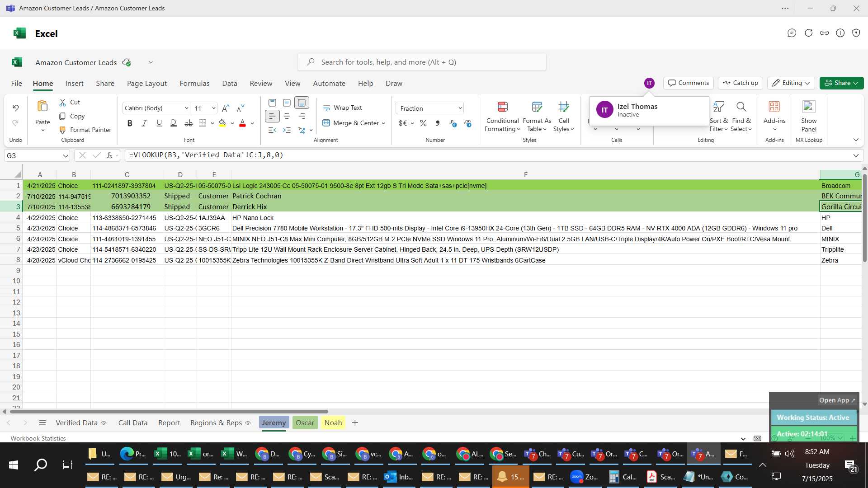
Task: Open the all sheets list icon
Action: [42, 423]
